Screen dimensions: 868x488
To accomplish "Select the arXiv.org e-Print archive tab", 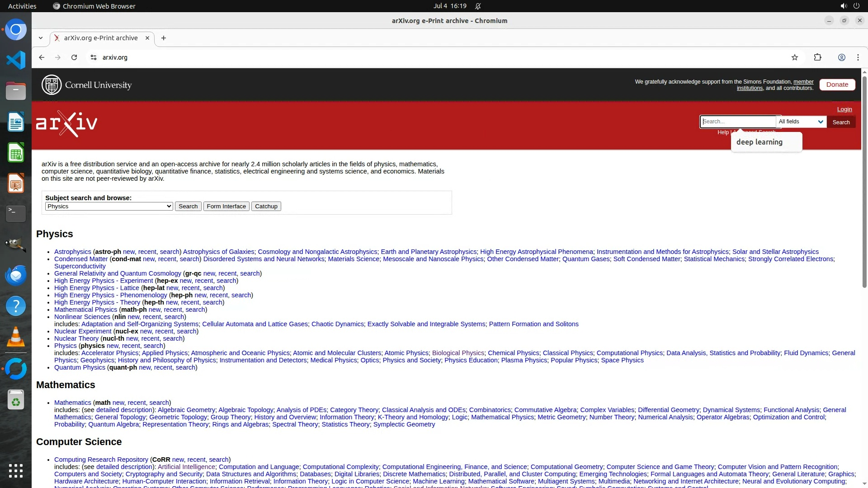I will [x=100, y=38].
